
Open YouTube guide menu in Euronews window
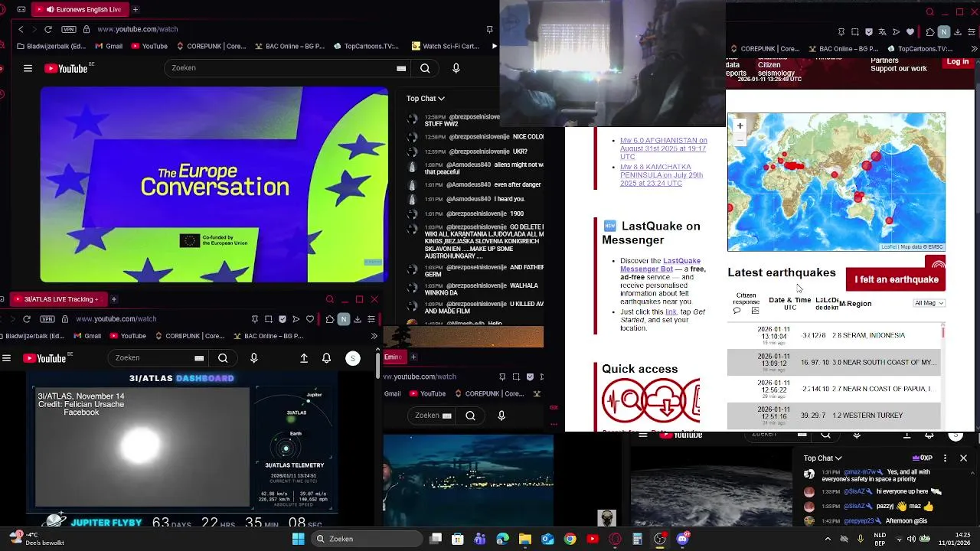click(28, 68)
